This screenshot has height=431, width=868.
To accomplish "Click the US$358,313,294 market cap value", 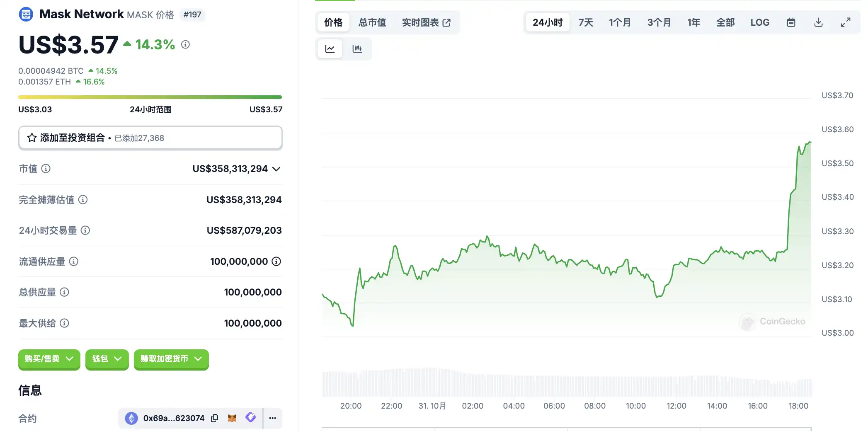I will click(230, 169).
